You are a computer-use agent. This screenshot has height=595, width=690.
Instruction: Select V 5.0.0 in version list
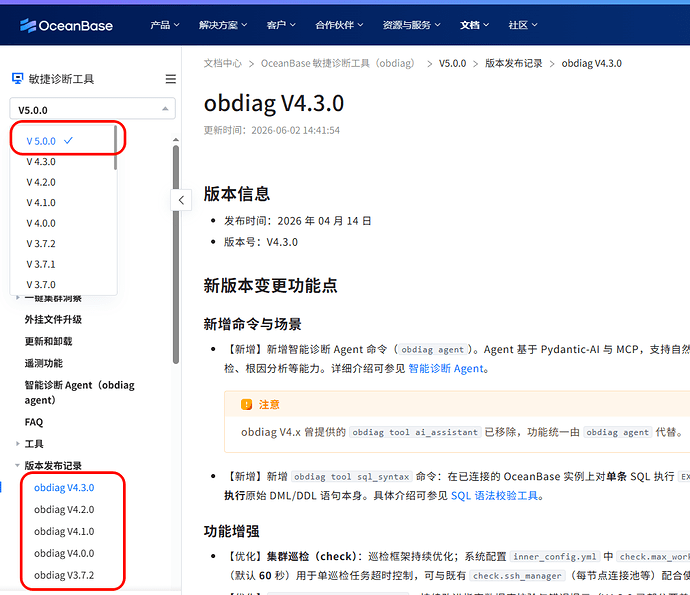click(x=63, y=141)
